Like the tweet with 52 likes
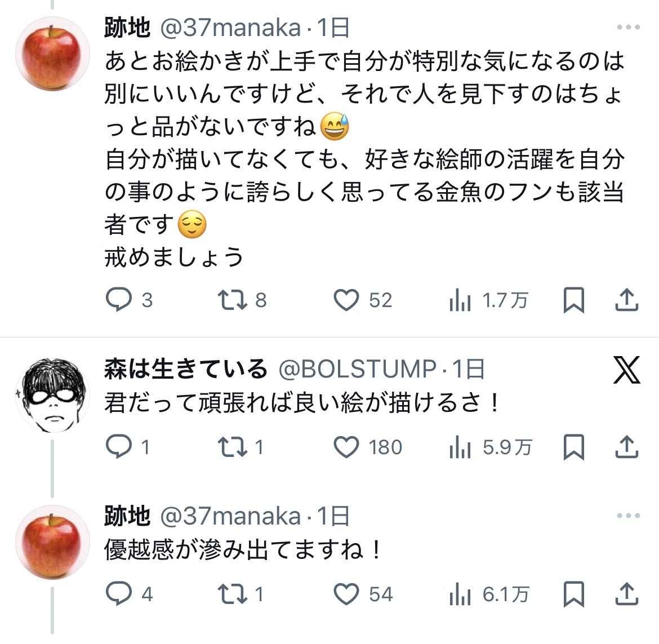The image size is (659, 644). [x=346, y=300]
